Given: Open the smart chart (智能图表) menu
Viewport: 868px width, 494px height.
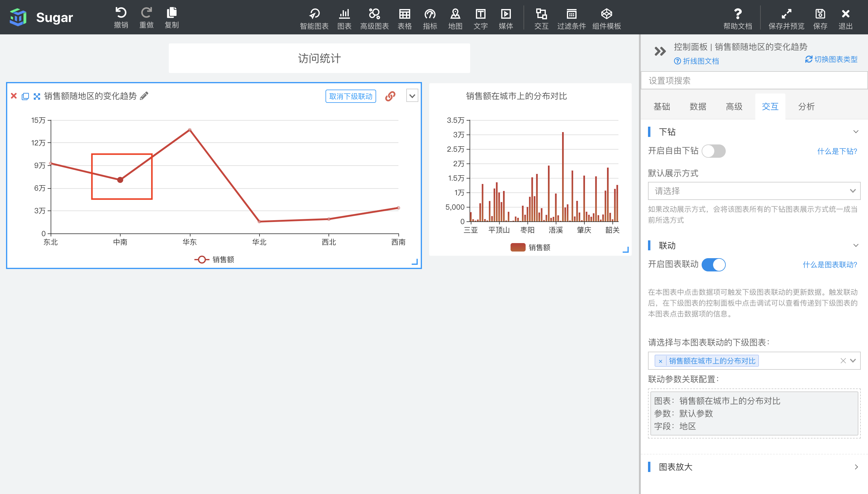Looking at the screenshot, I should click(314, 18).
